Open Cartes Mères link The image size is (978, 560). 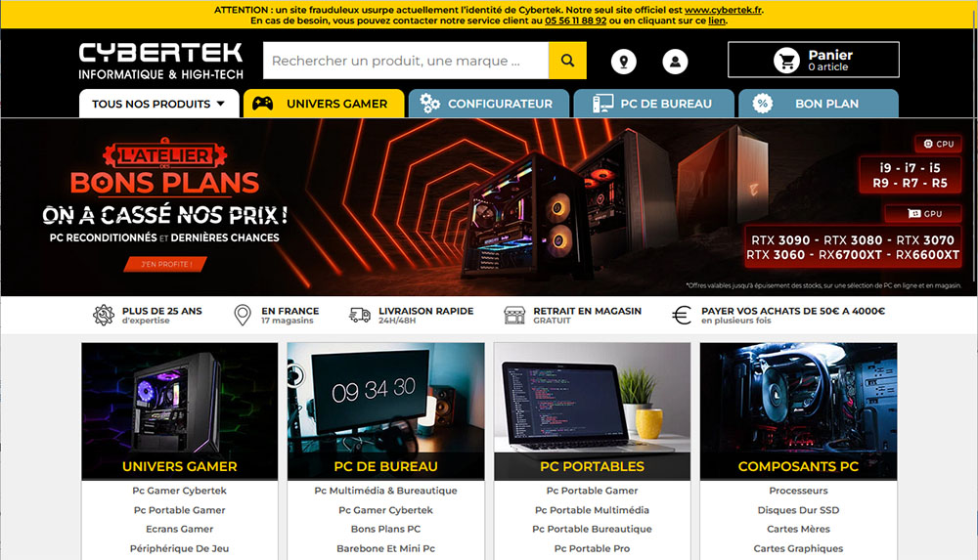coord(798,529)
